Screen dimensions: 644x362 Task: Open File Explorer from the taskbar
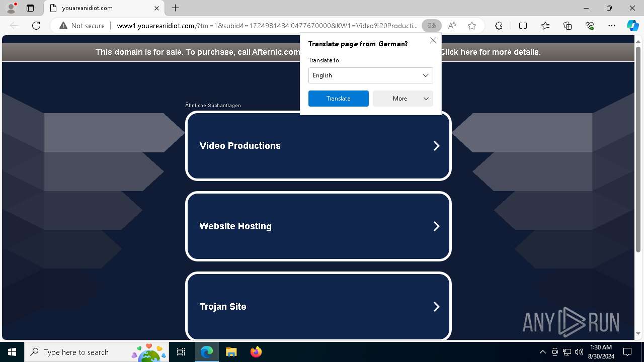(231, 352)
